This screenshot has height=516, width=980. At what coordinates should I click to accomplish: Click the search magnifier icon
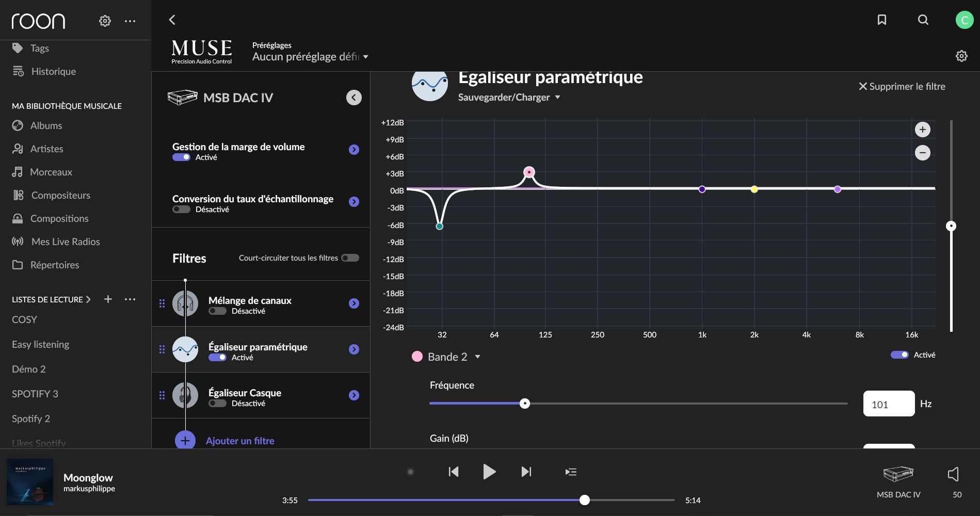(923, 20)
